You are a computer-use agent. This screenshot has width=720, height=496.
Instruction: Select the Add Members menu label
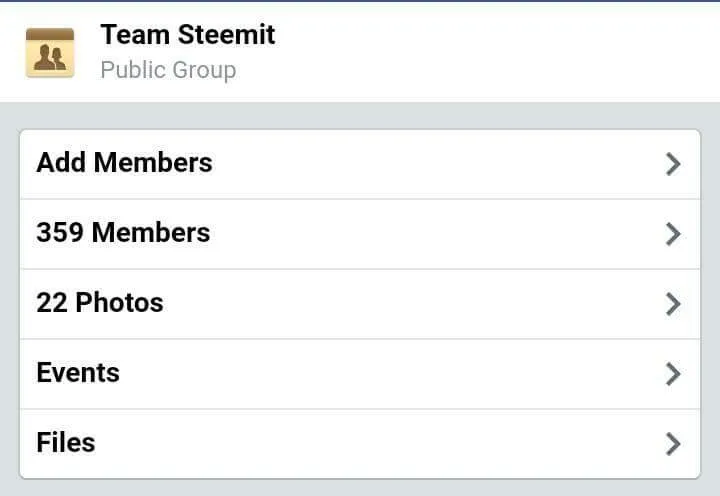124,163
